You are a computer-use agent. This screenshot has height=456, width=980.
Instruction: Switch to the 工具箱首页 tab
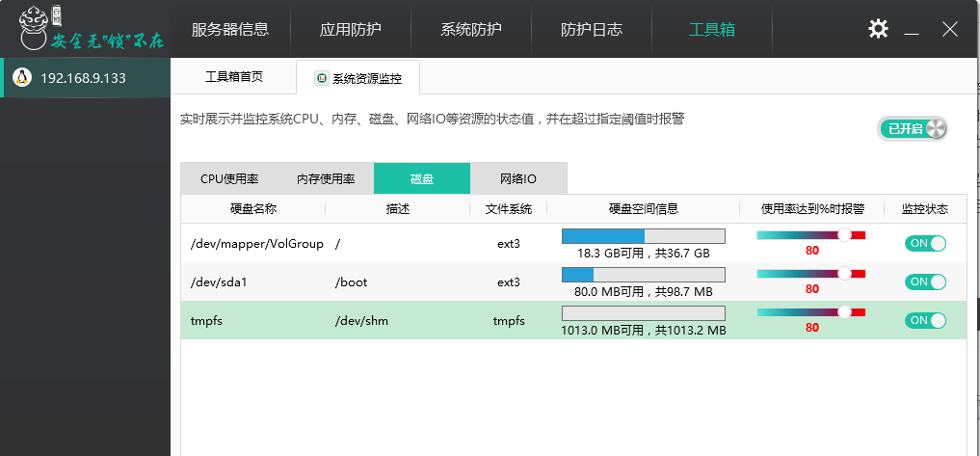point(234,77)
